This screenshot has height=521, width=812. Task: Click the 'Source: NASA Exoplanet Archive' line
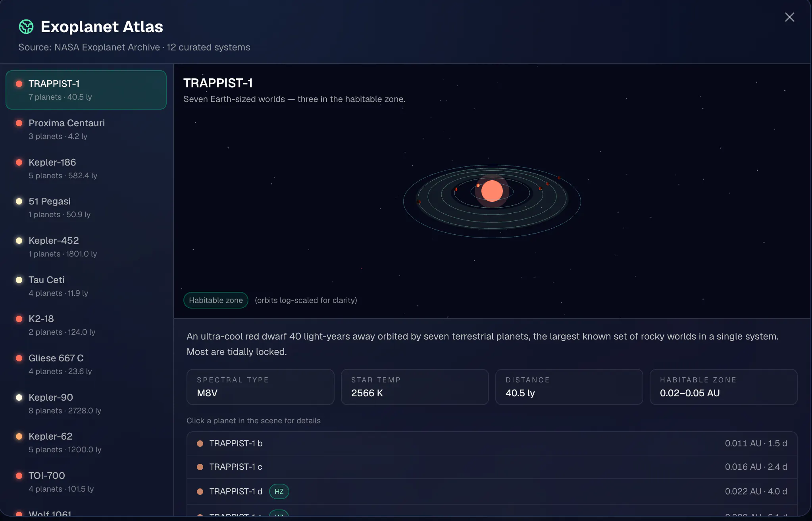click(134, 47)
